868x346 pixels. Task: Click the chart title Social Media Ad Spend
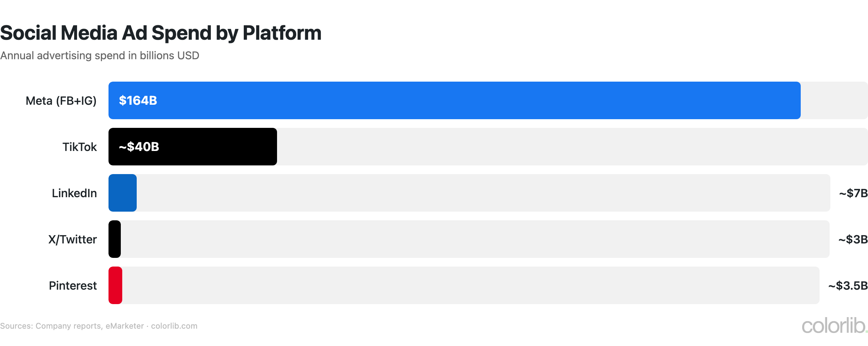[161, 33]
